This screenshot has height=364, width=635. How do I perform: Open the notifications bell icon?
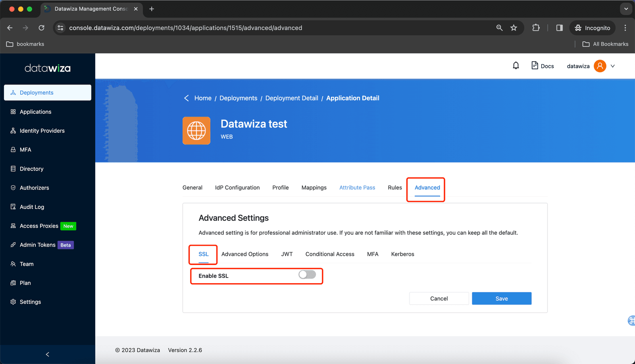[516, 66]
